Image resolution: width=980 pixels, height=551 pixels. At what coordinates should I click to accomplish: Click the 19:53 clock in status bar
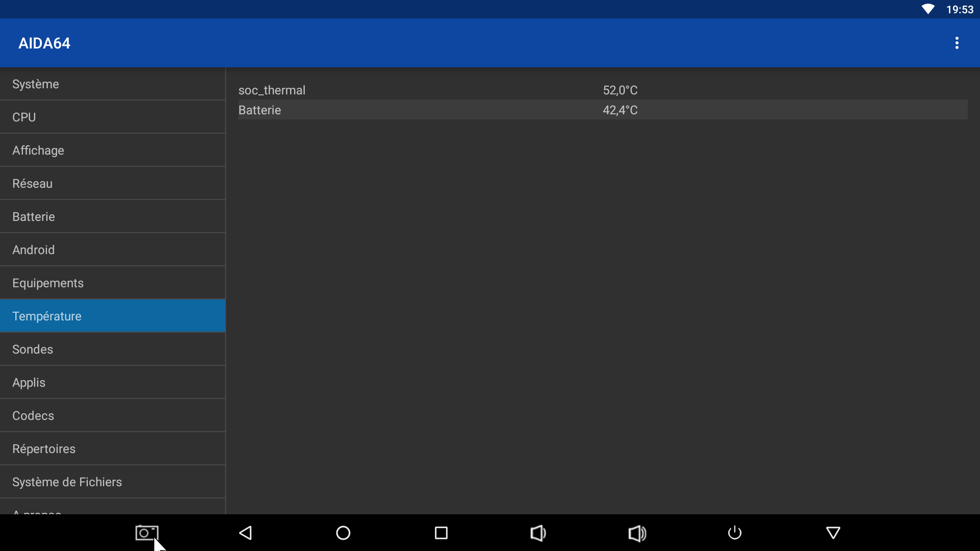point(960,10)
